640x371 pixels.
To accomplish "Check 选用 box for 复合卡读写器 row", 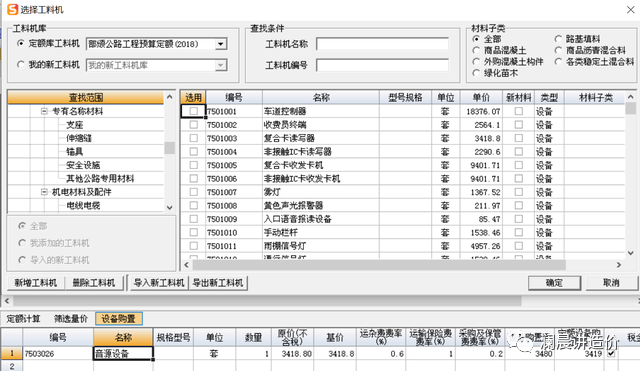I will [193, 138].
